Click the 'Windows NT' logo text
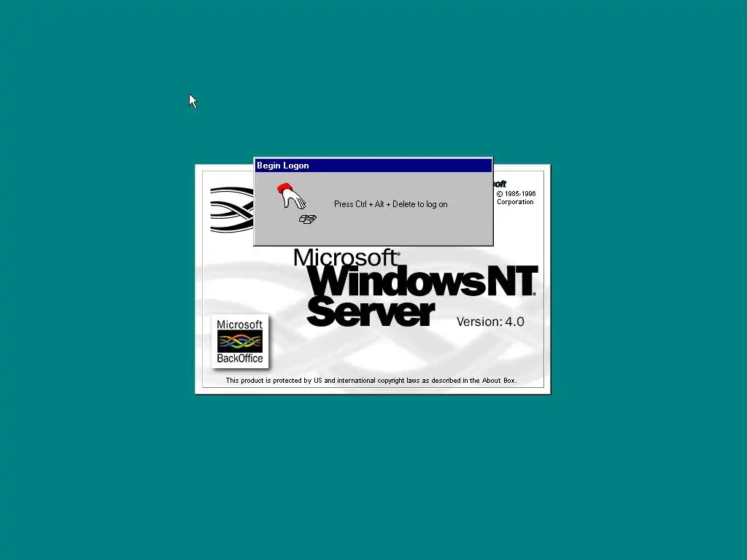Image resolution: width=747 pixels, height=560 pixels. 422,281
